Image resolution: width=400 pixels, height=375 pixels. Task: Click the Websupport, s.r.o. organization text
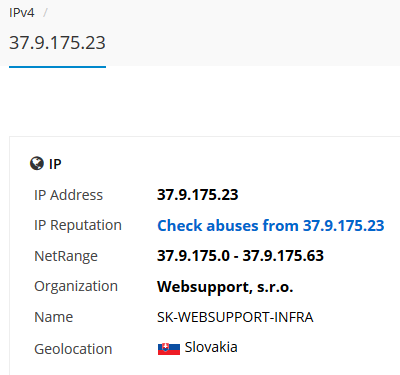coord(225,287)
